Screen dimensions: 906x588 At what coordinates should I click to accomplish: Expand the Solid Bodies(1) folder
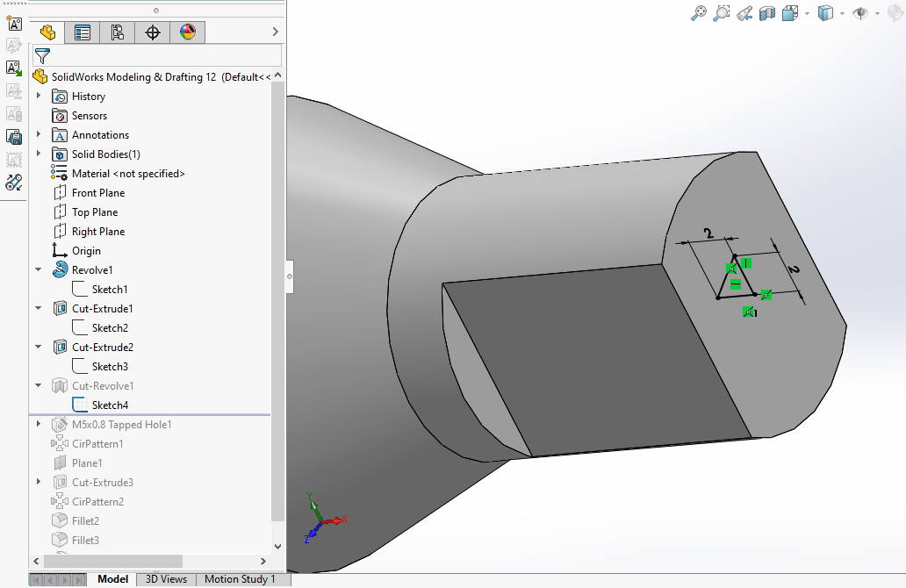coord(39,154)
